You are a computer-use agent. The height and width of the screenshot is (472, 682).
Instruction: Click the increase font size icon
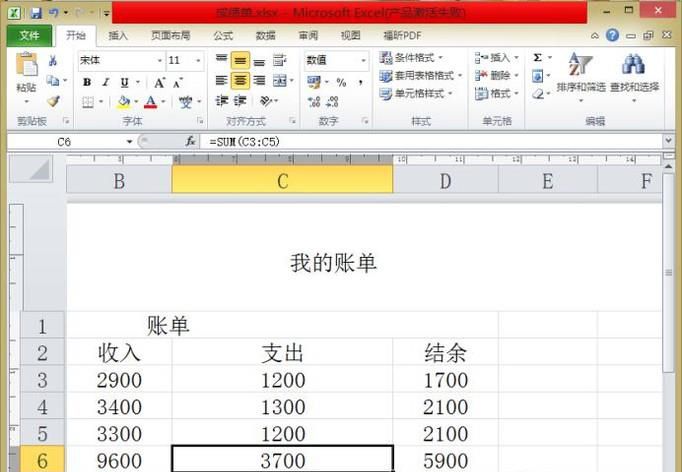(158, 82)
